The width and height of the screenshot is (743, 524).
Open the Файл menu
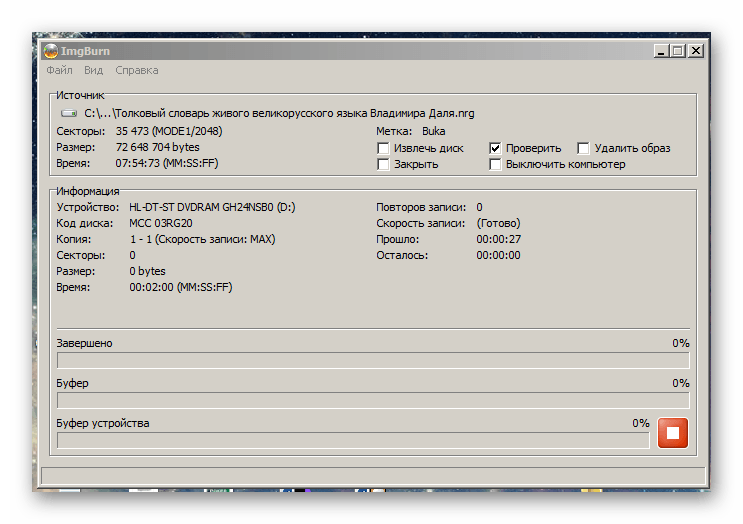point(59,70)
